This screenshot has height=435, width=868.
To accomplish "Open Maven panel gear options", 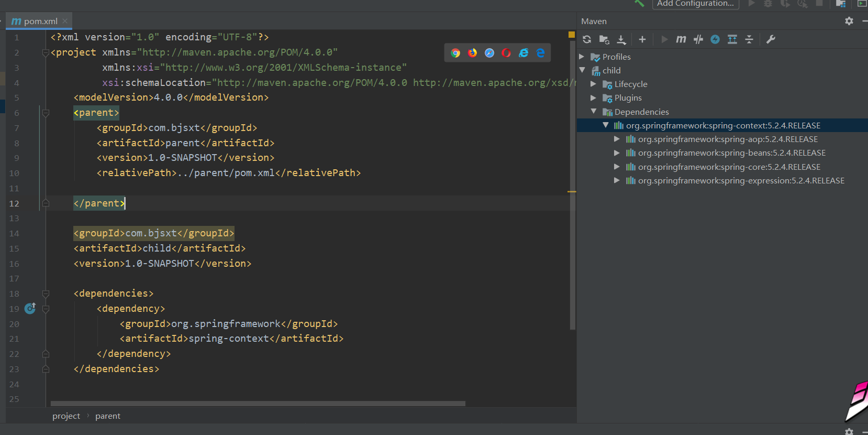I will click(849, 21).
